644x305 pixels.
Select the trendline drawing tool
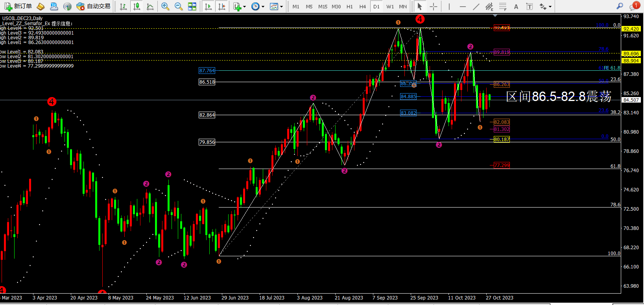[x=476, y=6]
